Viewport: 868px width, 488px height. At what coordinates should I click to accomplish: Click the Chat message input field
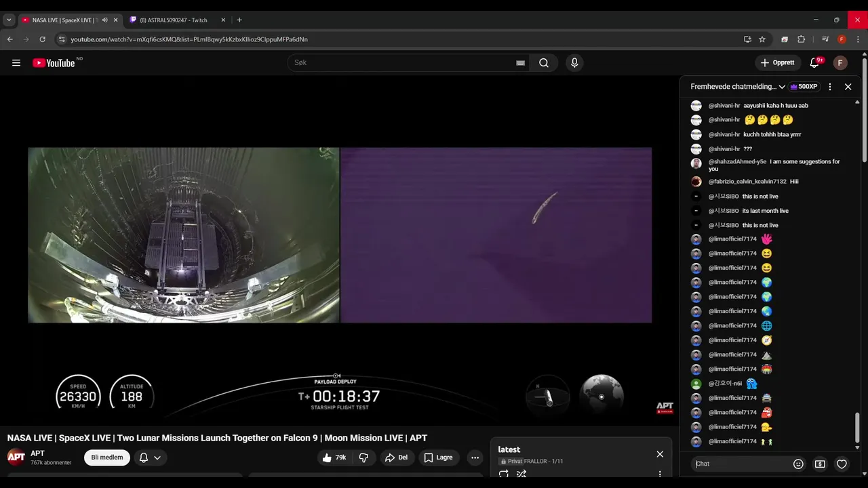point(742,464)
